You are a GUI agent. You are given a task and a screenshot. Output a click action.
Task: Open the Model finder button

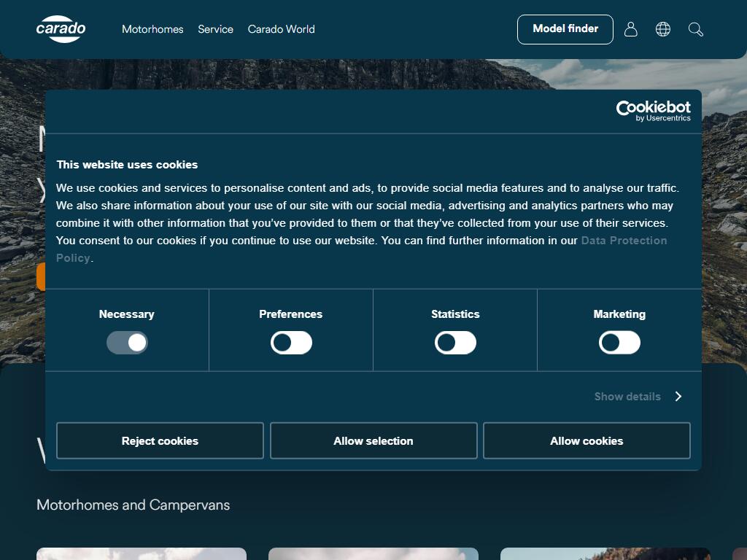565,29
